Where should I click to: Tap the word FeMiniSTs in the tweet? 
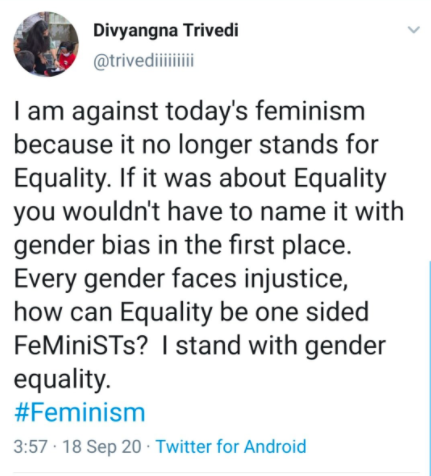(x=80, y=345)
